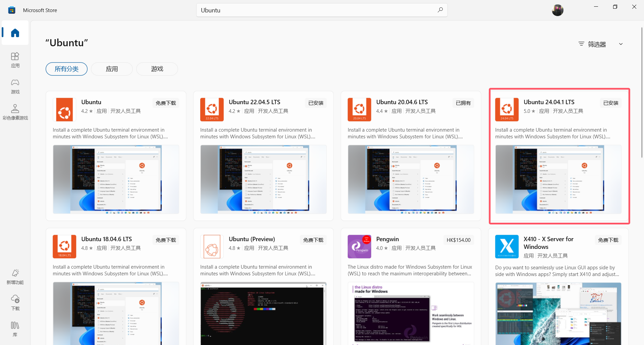This screenshot has height=345, width=644.
Task: Click the Ubuntu (Preview) title
Action: tap(252, 239)
